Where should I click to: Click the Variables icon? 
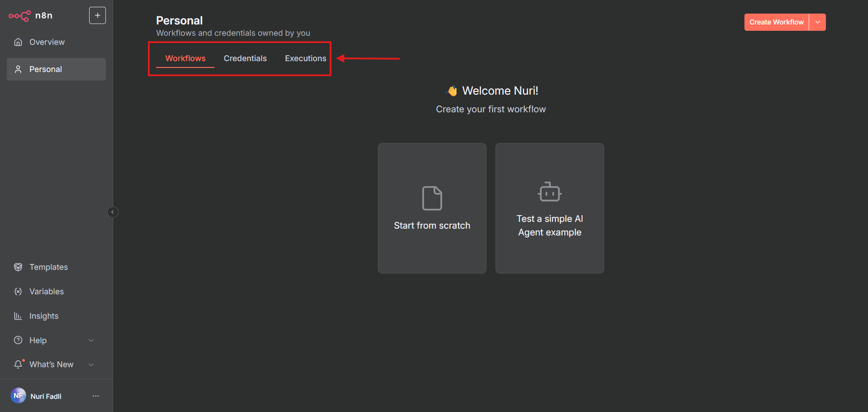18,292
